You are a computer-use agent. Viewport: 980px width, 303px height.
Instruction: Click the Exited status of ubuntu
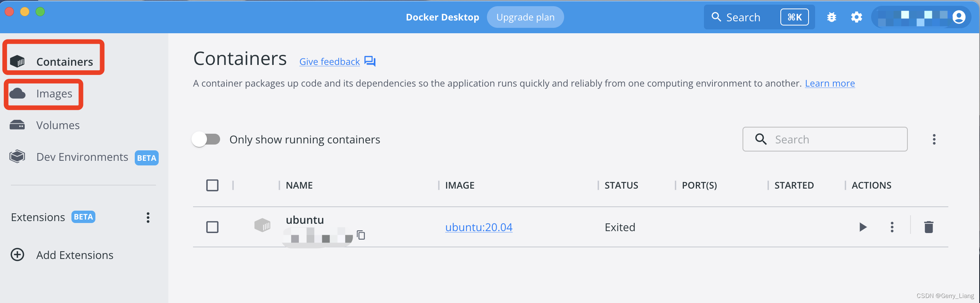pyautogui.click(x=620, y=227)
